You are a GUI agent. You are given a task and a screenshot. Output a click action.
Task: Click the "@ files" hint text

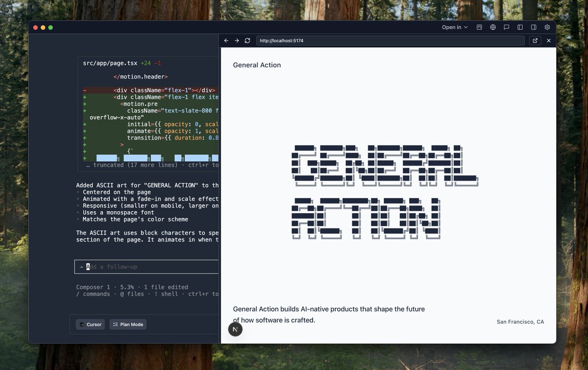tap(132, 294)
